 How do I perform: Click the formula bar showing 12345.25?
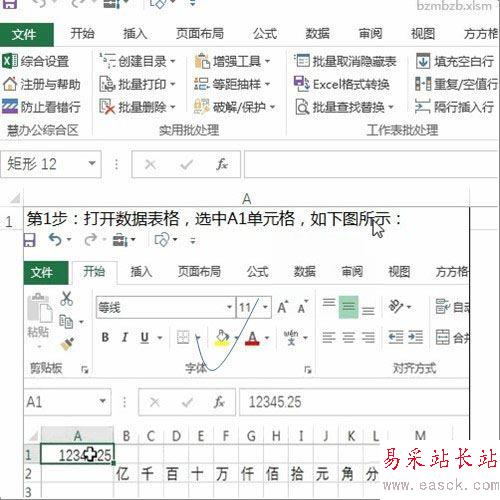(354, 402)
